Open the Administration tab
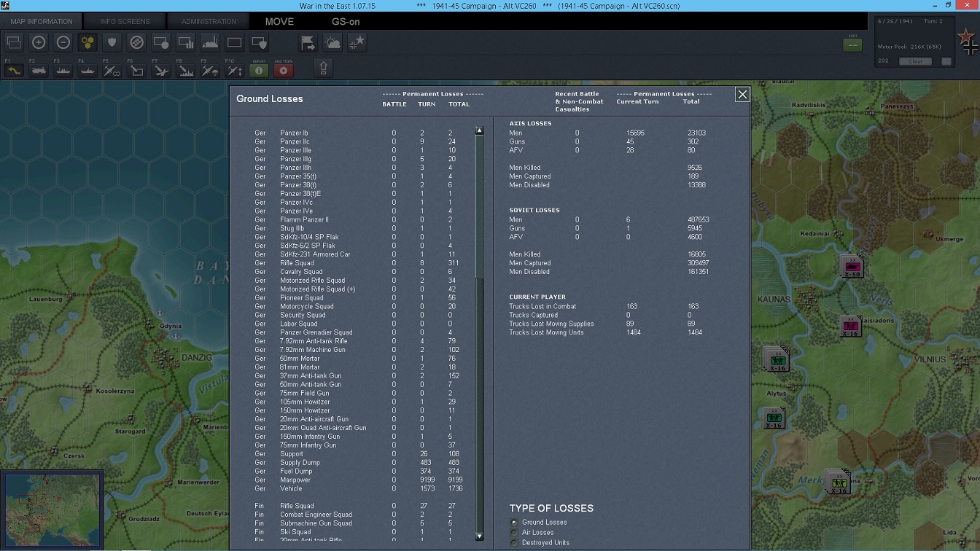Image resolution: width=980 pixels, height=551 pixels. [209, 21]
